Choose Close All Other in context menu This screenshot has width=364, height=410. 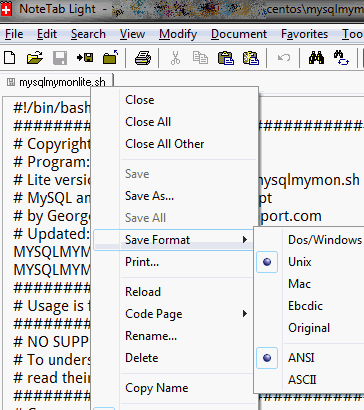(174, 144)
